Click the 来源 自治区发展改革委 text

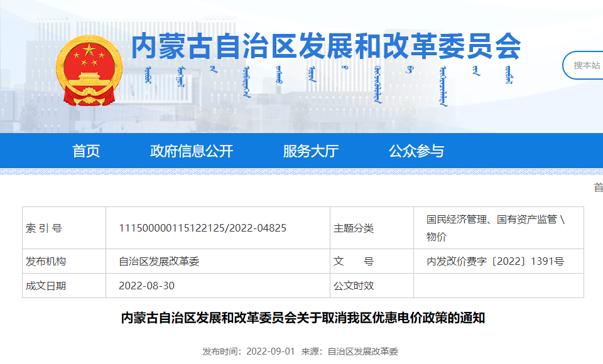pos(350,351)
